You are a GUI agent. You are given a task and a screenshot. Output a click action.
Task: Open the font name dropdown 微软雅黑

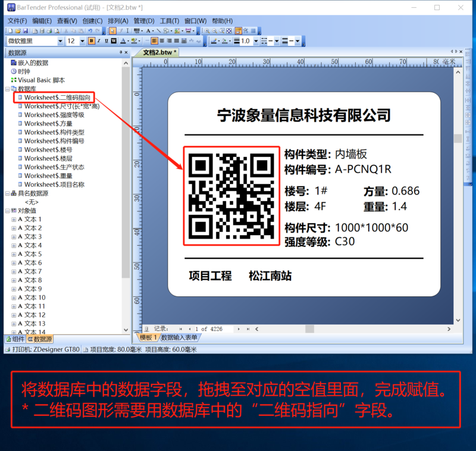[x=61, y=41]
